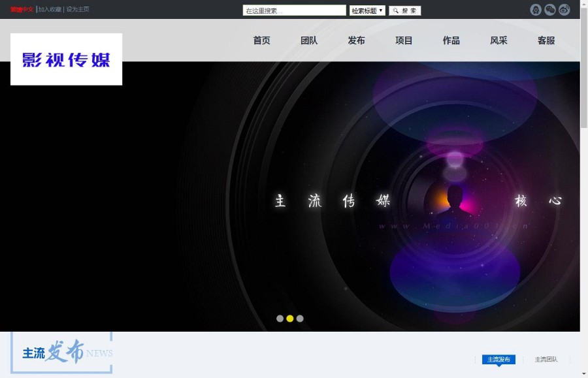Image resolution: width=588 pixels, height=378 pixels.
Task: Open the 检索标题 dropdown
Action: click(367, 10)
